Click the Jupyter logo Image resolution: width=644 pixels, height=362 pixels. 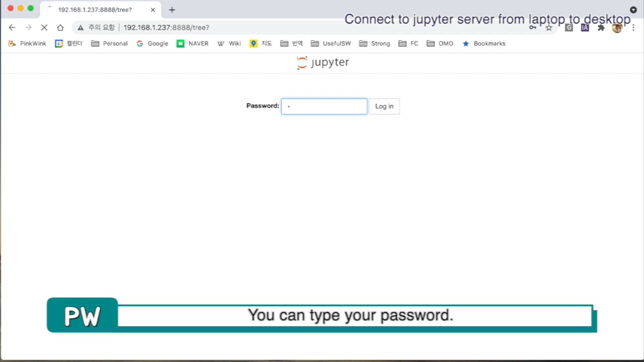323,62
